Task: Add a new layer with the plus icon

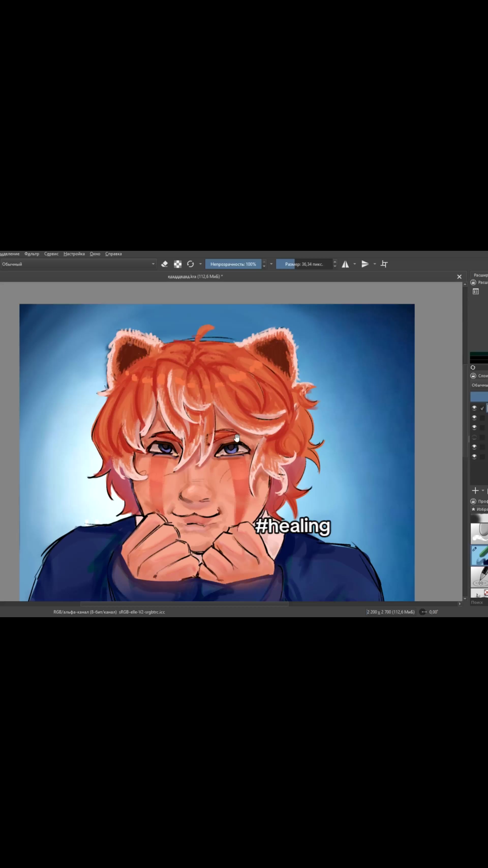Action: (x=475, y=491)
